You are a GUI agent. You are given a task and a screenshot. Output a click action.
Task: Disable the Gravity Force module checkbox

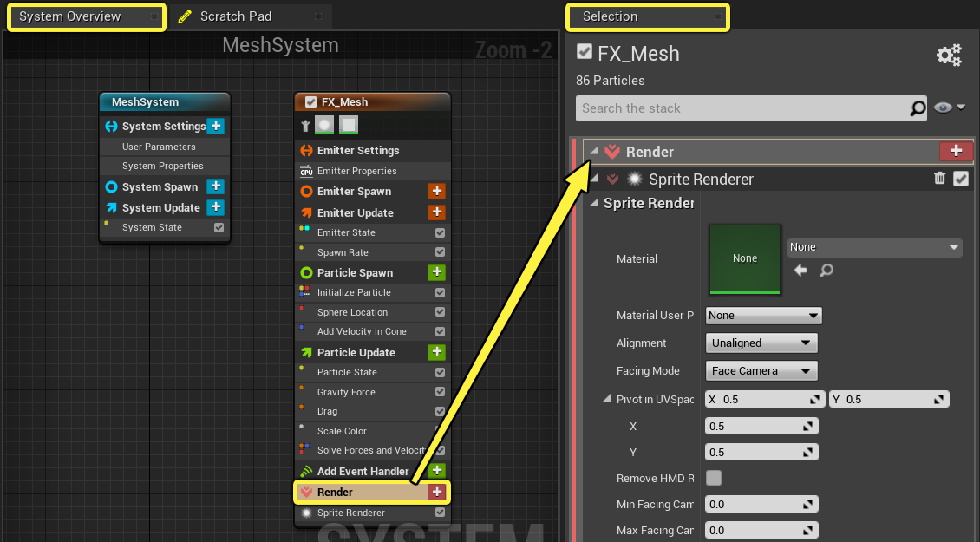coord(440,391)
